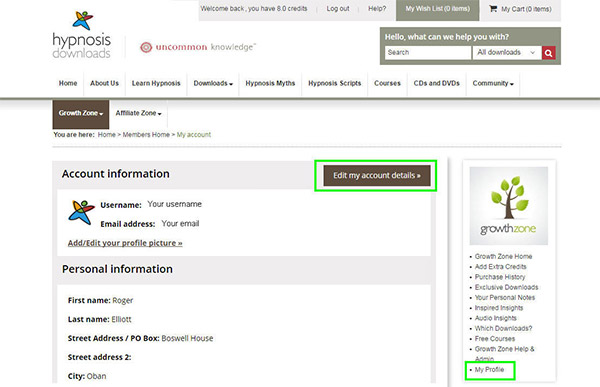The width and height of the screenshot is (600, 387).
Task: Click Home in the breadcrumb
Action: [x=106, y=135]
